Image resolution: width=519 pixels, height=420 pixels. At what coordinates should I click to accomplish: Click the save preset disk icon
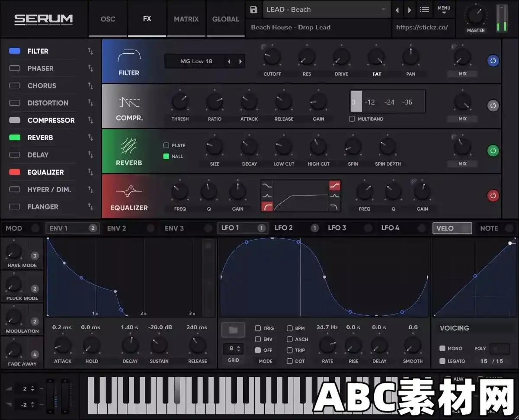[253, 9]
